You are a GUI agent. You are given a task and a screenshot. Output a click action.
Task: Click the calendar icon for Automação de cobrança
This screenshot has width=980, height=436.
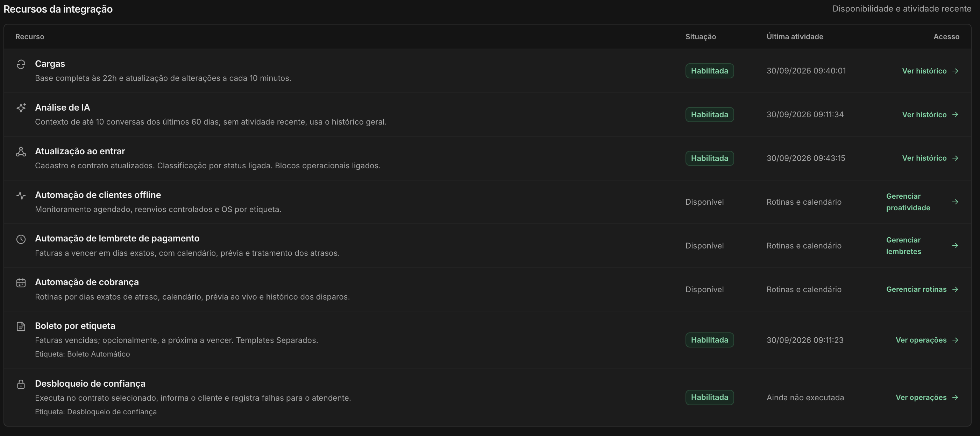(x=21, y=283)
